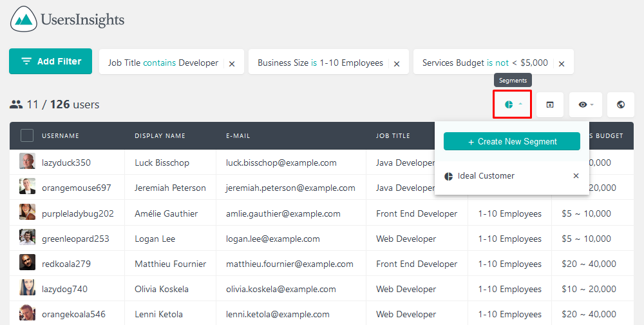The image size is (644, 325).
Task: Open username lazyduck350
Action: 66,163
